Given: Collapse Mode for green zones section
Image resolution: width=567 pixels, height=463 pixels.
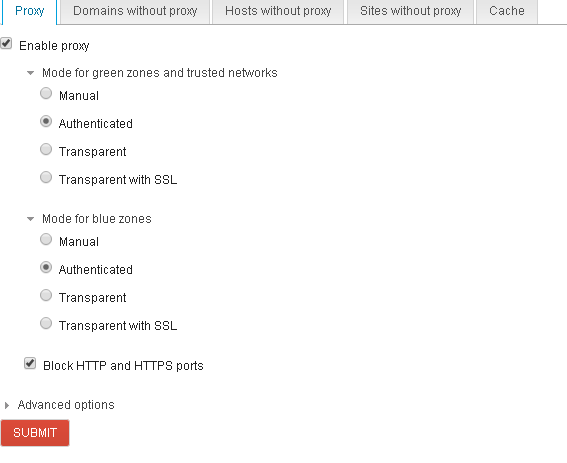Looking at the screenshot, I should coord(30,73).
